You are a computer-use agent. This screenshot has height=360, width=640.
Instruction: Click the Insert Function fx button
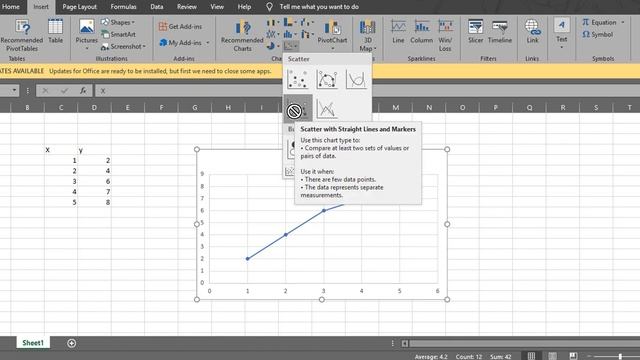[x=83, y=91]
